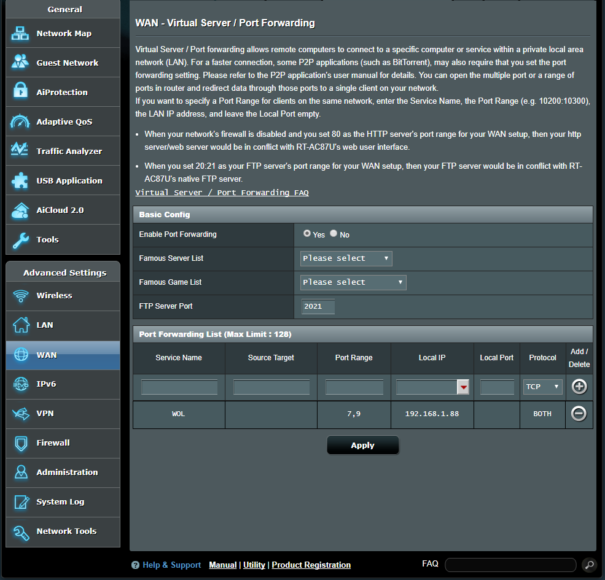
Task: Click the FTP Server Port field
Action: coord(318,306)
